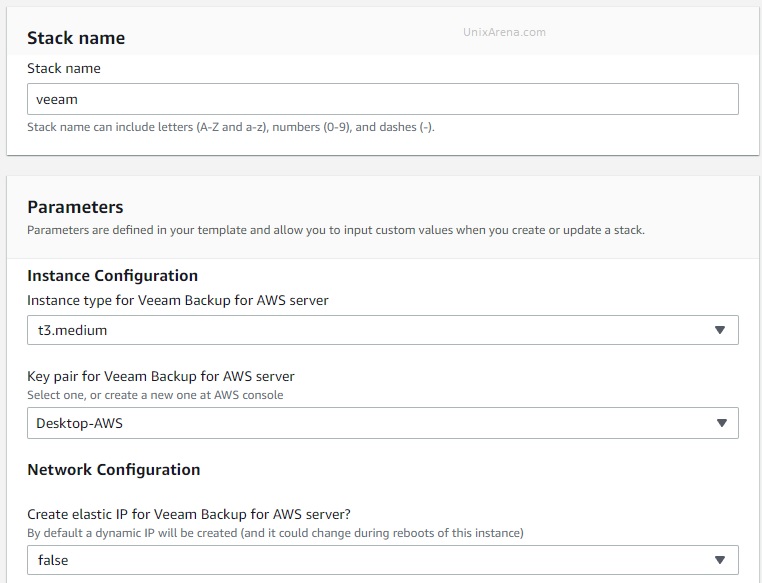
Task: Click the 'Stack name' section heading
Action: tap(76, 38)
